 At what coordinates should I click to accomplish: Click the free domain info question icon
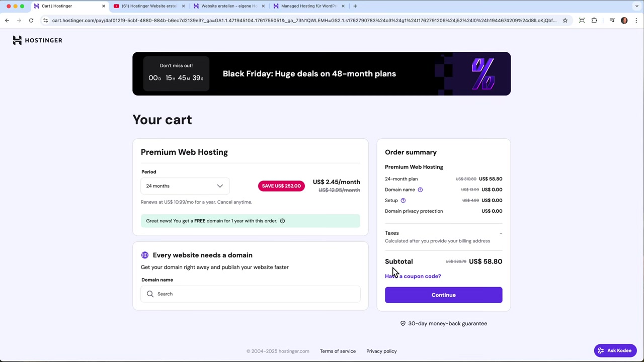point(282,221)
